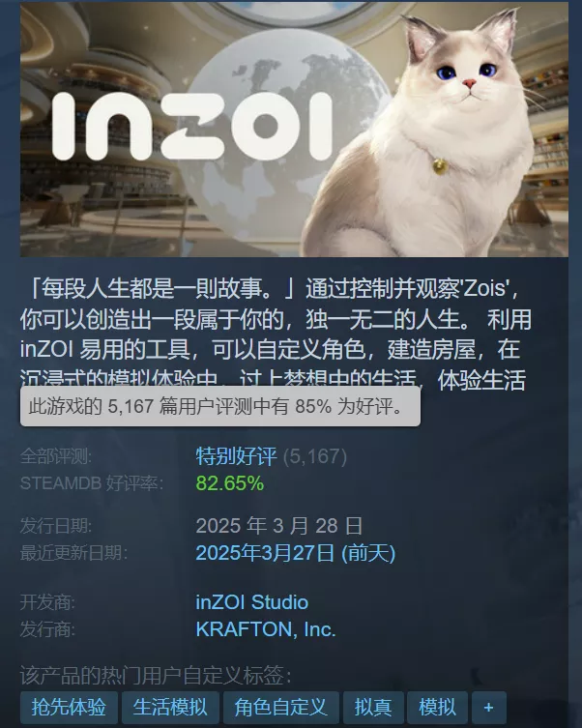Visit the inZOI Studio developer page
Viewport: 582px width, 728px height.
[x=252, y=602]
